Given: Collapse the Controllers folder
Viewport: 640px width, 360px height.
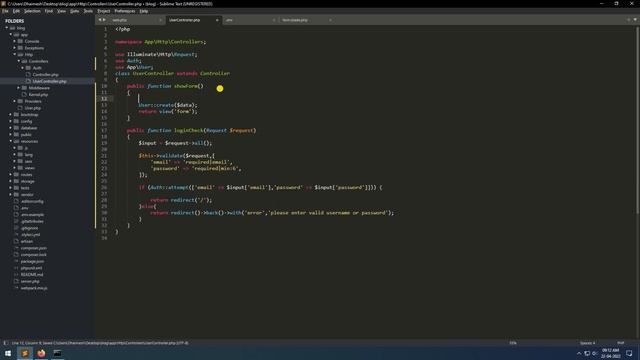Looking at the screenshot, I should [x=19, y=61].
